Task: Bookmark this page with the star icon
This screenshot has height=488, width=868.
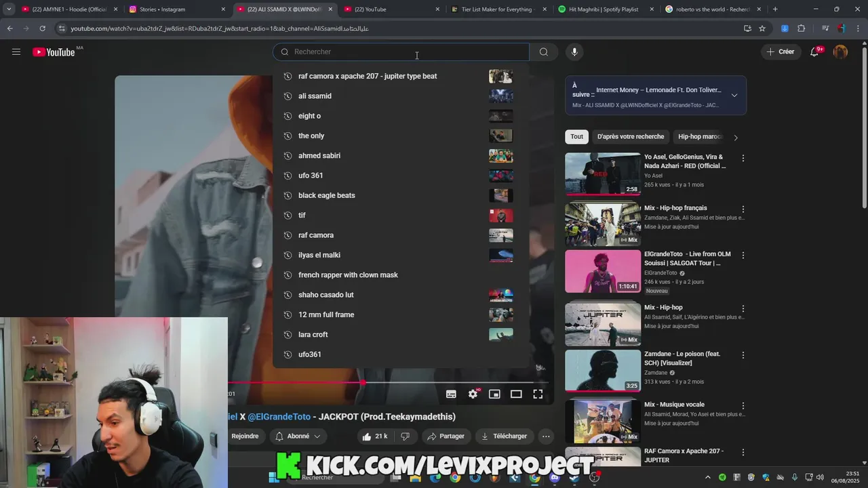Action: tap(762, 28)
